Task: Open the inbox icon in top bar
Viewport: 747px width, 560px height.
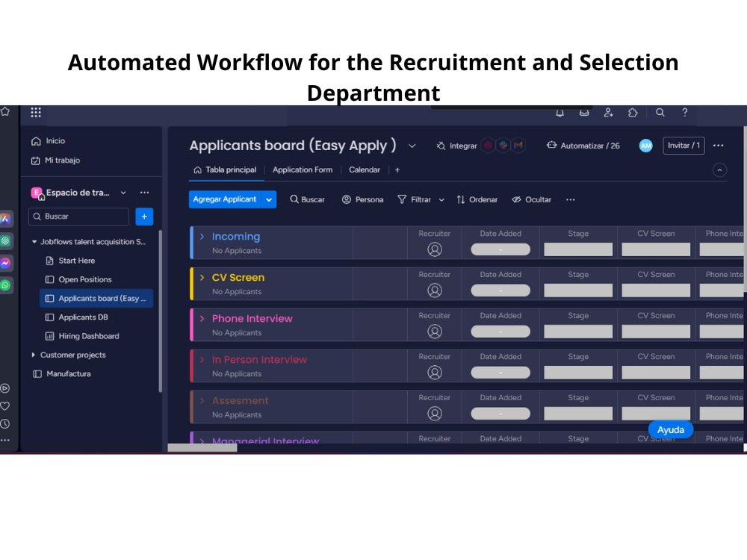Action: [x=584, y=112]
